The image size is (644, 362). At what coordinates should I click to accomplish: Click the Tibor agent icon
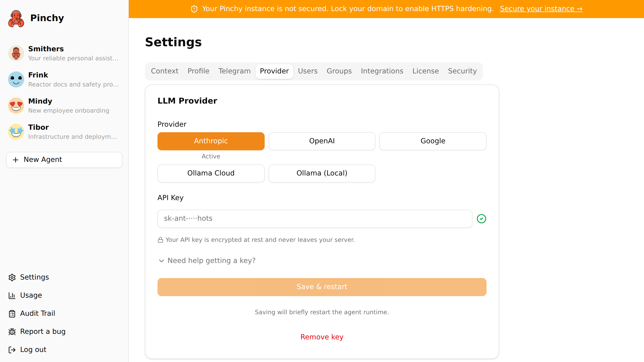[x=16, y=131]
